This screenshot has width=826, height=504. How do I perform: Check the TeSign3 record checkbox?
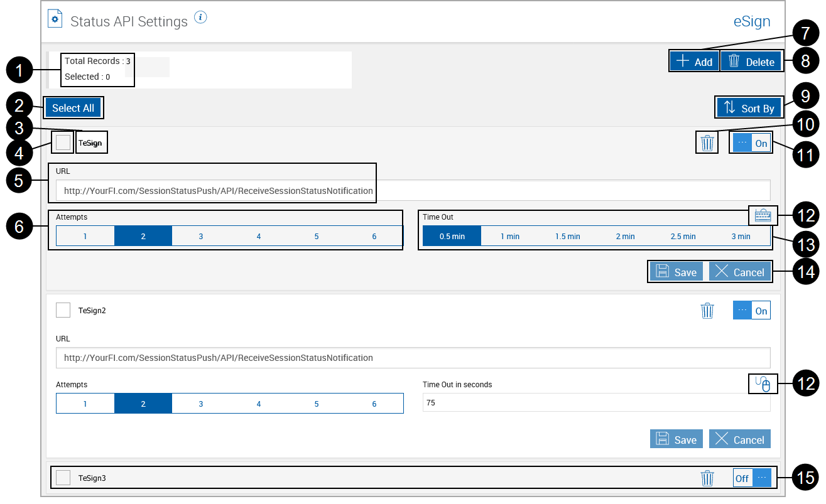[63, 478]
